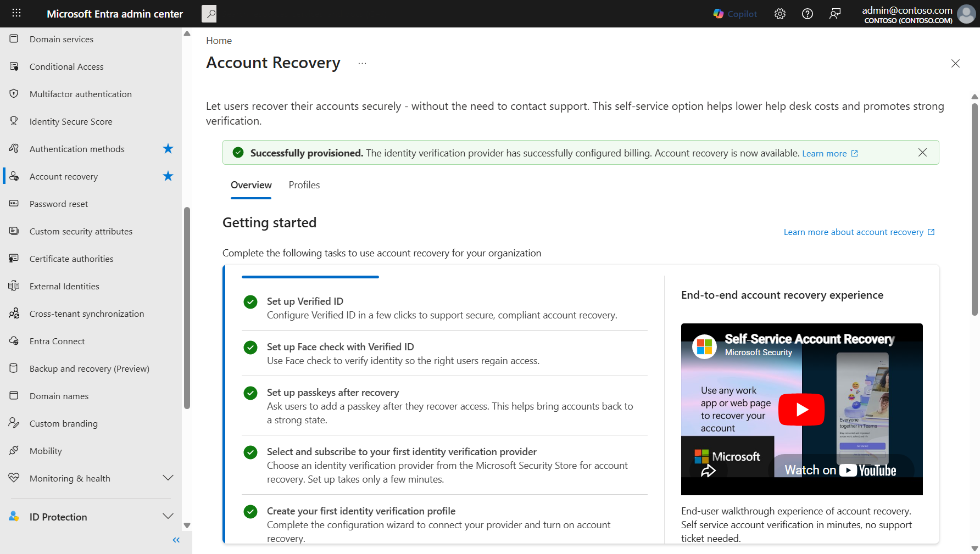980x554 pixels.
Task: Click the ID Protection person icon
Action: 14,517
